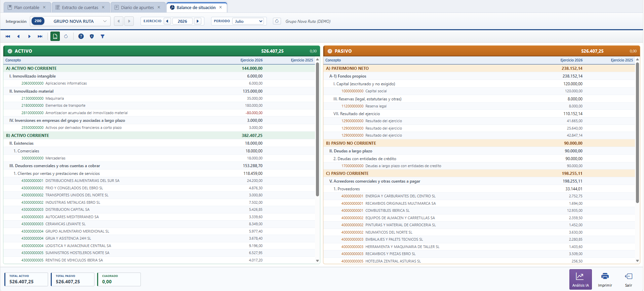The height and width of the screenshot is (291, 644).
Task: Open the Periodo Julio dropdown
Action: coord(248,21)
